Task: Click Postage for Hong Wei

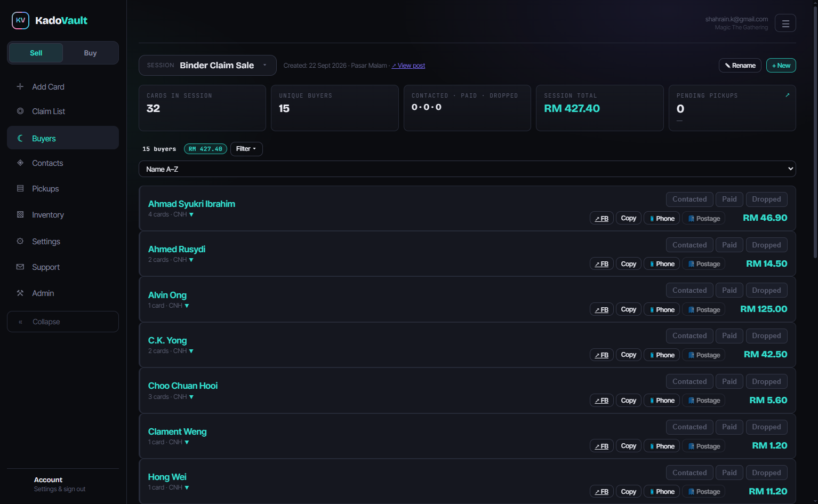Action: (703, 491)
